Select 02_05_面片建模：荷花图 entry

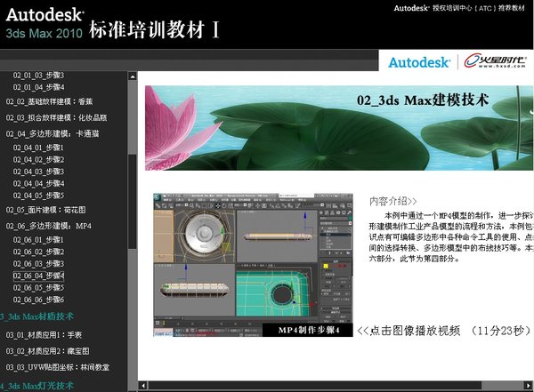click(x=45, y=210)
